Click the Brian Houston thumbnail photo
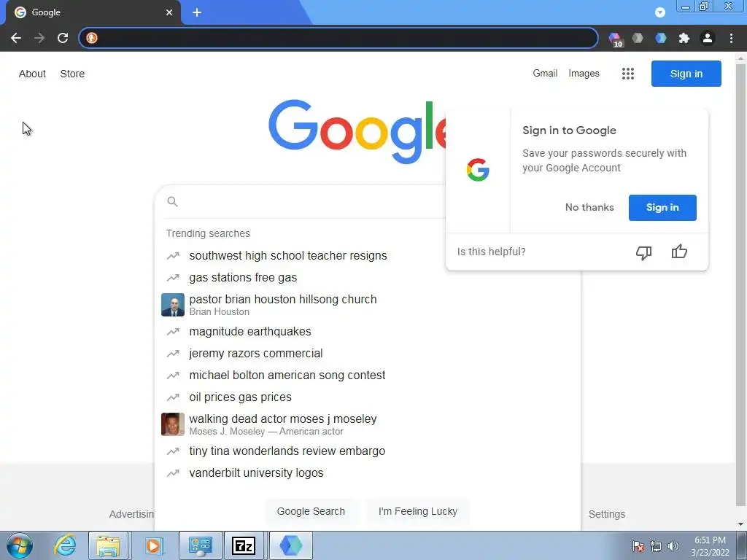This screenshot has width=747, height=560. (173, 305)
